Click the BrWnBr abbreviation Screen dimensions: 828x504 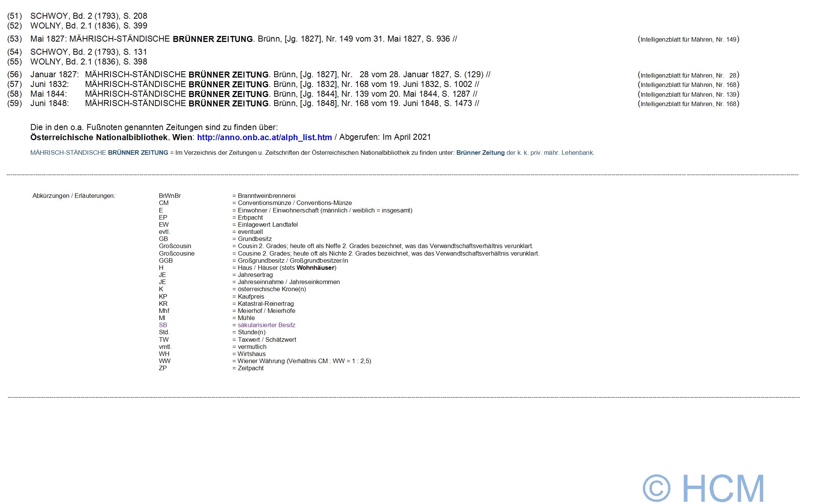coord(170,196)
